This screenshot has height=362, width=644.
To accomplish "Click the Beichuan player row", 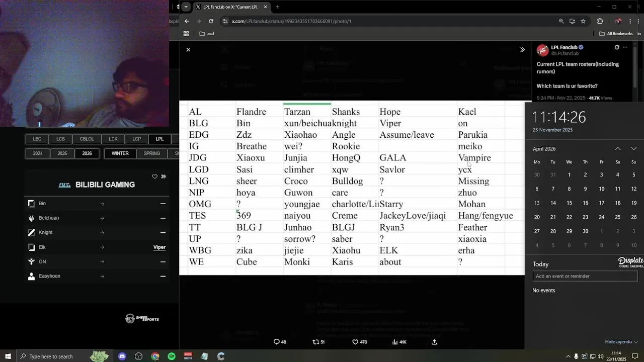I will click(x=97, y=218).
